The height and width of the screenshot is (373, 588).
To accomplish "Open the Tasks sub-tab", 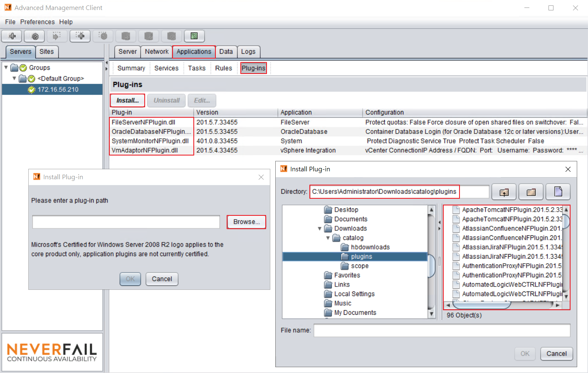I will point(197,68).
